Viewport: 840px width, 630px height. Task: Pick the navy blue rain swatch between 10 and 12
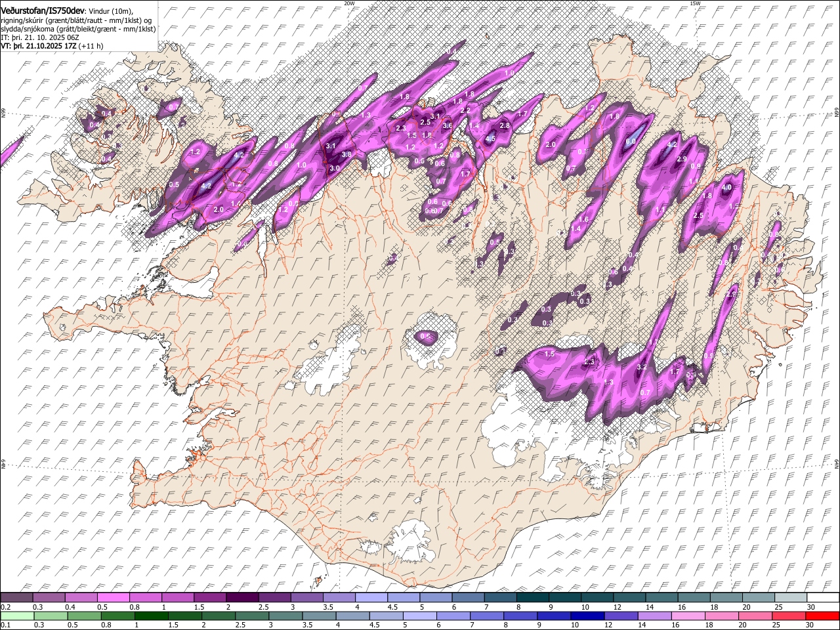(586, 616)
